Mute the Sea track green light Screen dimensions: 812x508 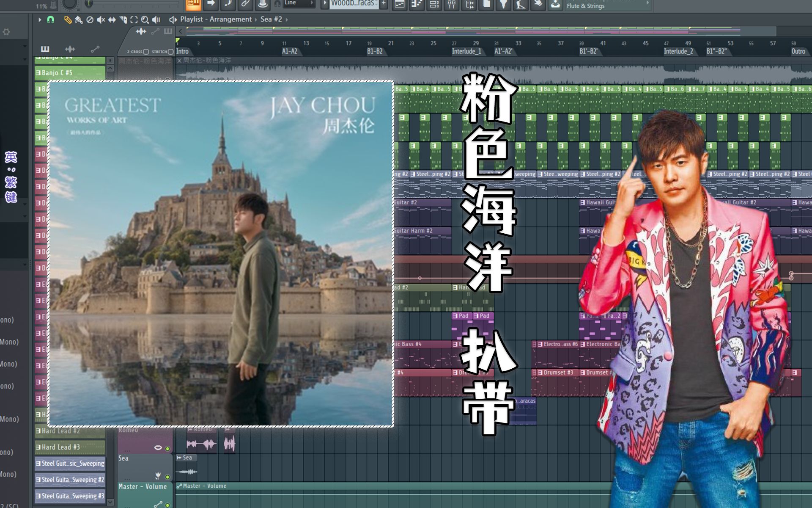click(167, 477)
